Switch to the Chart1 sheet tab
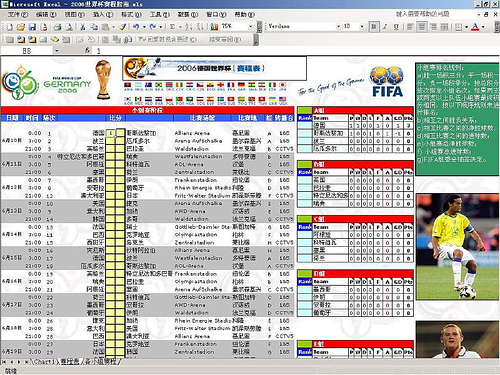The width and height of the screenshot is (500, 375). click(x=44, y=361)
